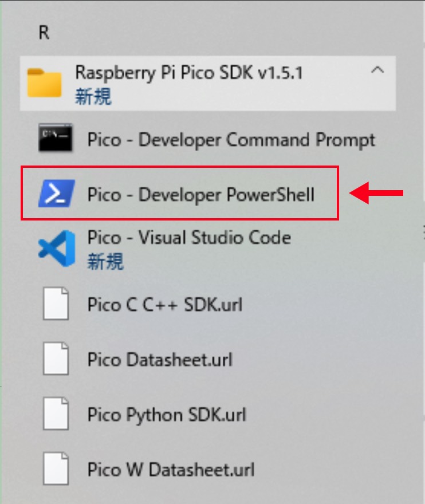This screenshot has height=504, width=425.
Task: Click the black Command Prompt terminal icon
Action: 55,140
